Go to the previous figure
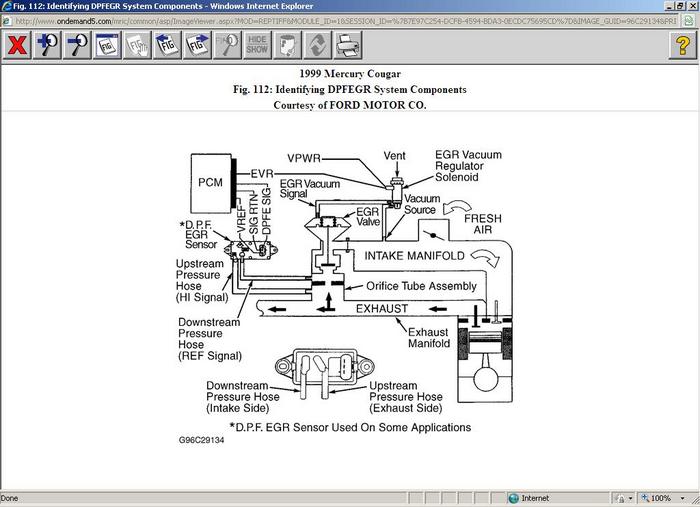This screenshot has height=507, width=700. 167,45
